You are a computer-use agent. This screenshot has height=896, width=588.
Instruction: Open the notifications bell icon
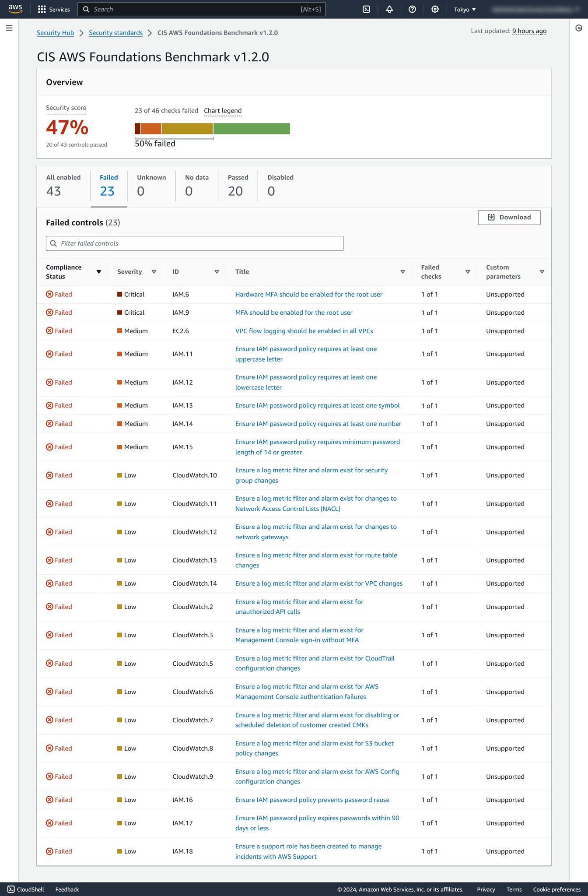click(389, 9)
